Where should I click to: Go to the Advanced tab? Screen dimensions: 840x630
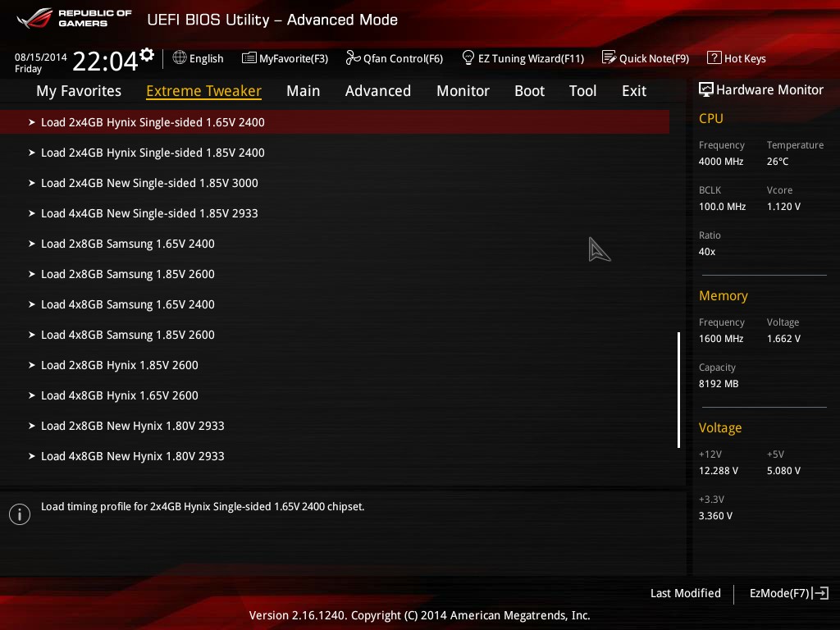pos(378,91)
